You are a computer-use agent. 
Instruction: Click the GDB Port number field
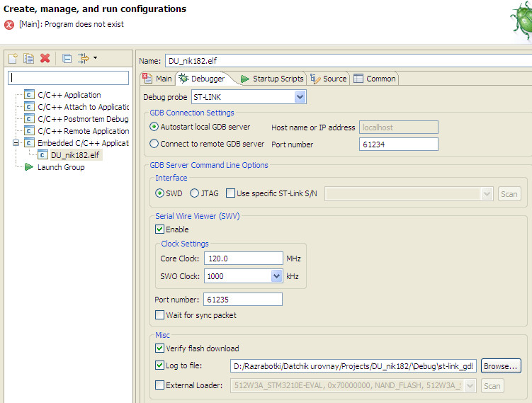(398, 144)
